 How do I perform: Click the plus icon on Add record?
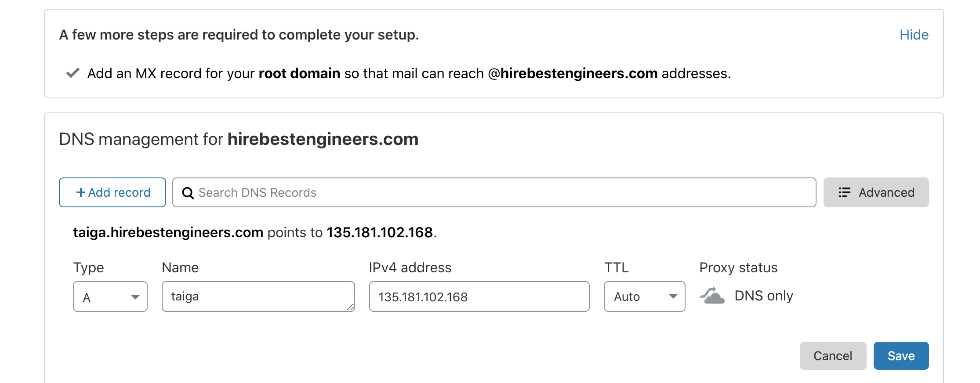(80, 192)
